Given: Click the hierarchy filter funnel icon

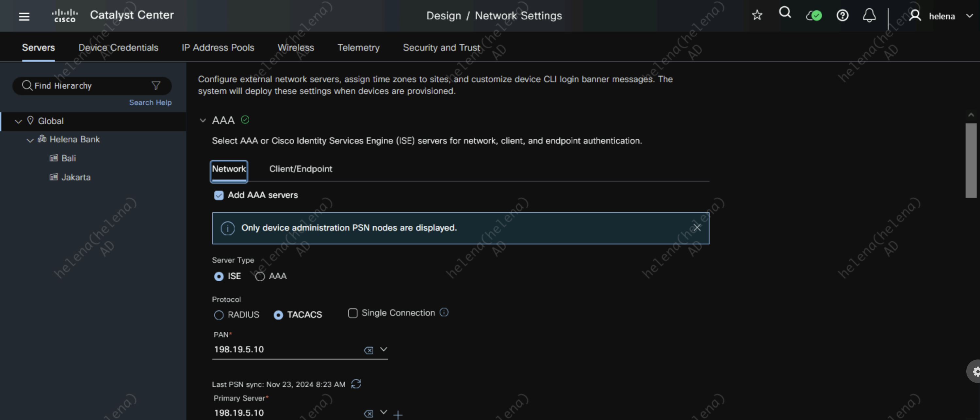Looking at the screenshot, I should point(155,86).
